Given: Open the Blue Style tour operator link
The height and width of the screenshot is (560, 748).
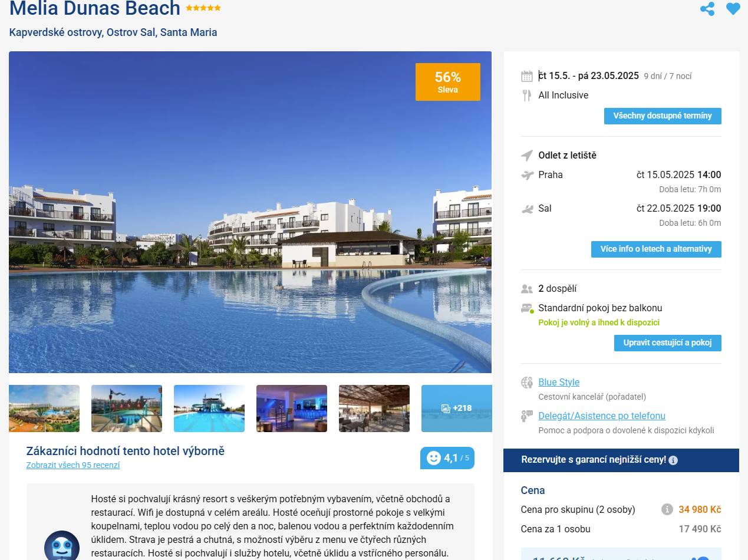Looking at the screenshot, I should tap(559, 382).
